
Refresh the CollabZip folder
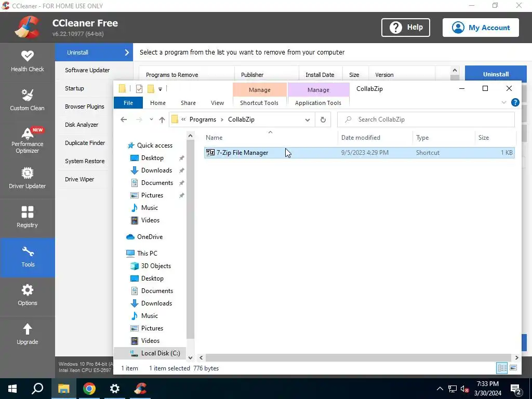click(x=323, y=119)
